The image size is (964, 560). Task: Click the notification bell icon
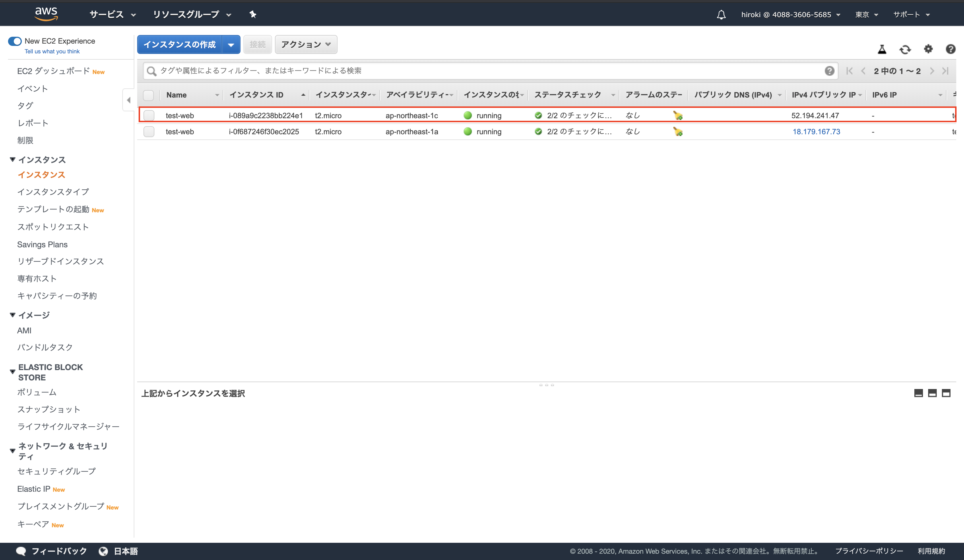pyautogui.click(x=721, y=15)
